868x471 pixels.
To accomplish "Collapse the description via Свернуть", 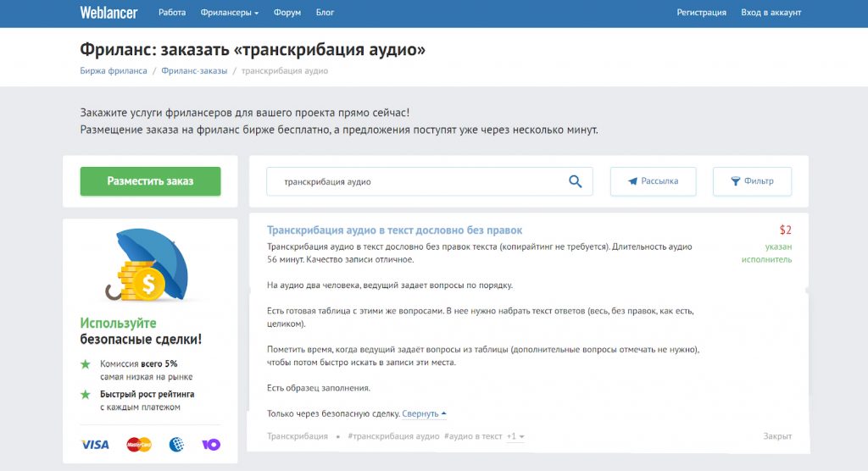I will tap(424, 413).
